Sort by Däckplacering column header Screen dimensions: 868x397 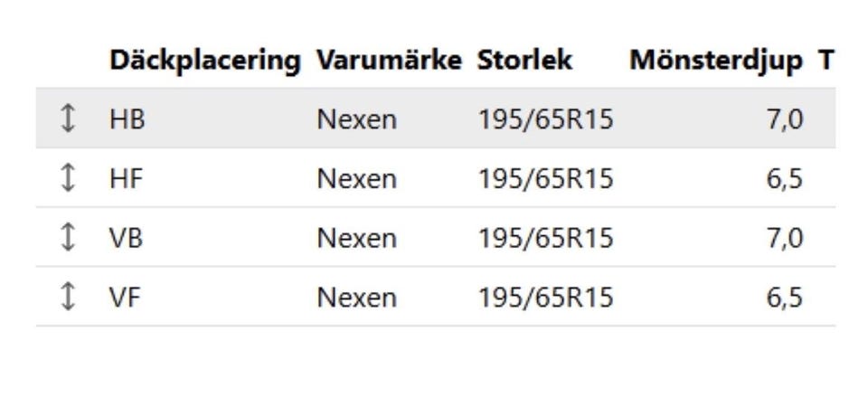click(204, 61)
